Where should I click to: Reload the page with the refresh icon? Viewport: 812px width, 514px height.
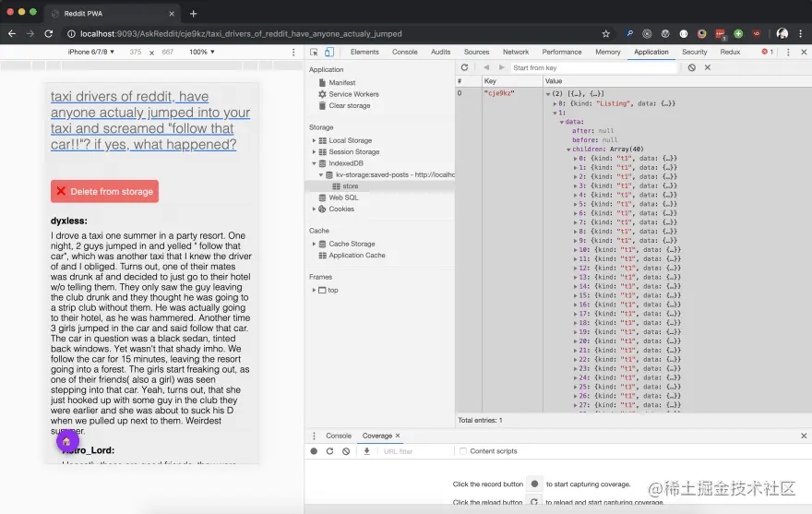pyautogui.click(x=49, y=33)
